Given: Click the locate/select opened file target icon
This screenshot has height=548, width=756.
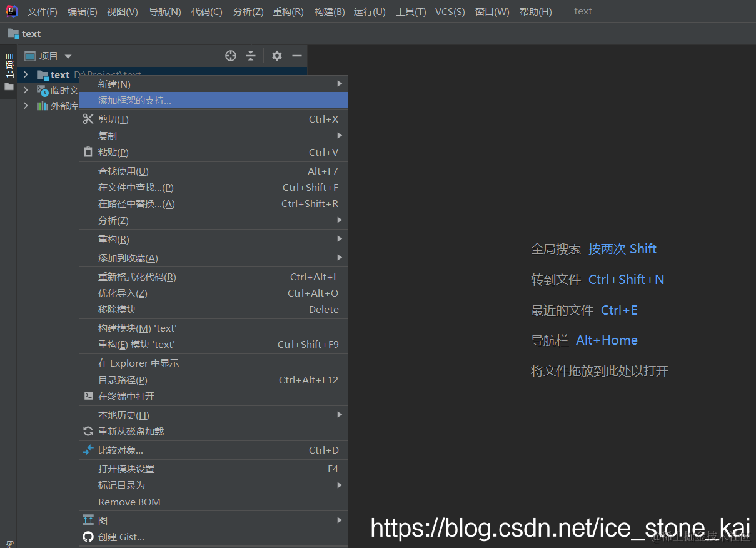Looking at the screenshot, I should click(x=231, y=56).
